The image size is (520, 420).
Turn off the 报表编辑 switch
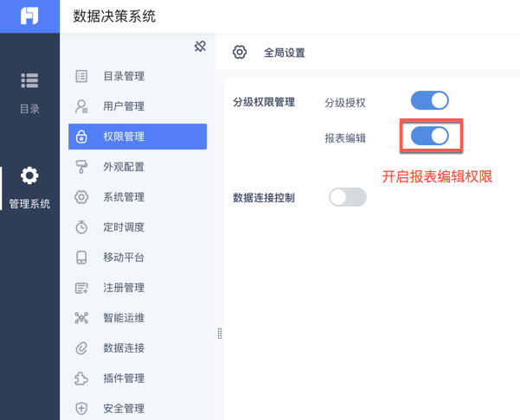pos(429,136)
